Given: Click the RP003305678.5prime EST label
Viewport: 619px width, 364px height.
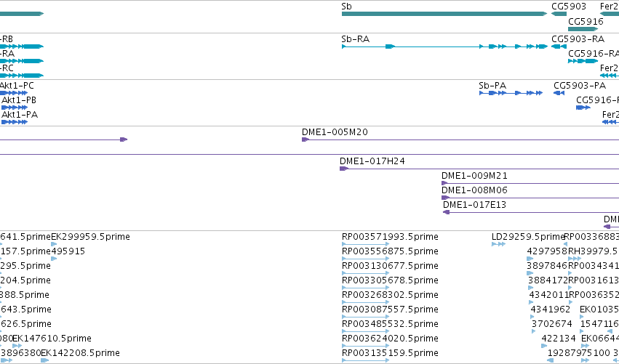Looking at the screenshot, I should coord(390,280).
